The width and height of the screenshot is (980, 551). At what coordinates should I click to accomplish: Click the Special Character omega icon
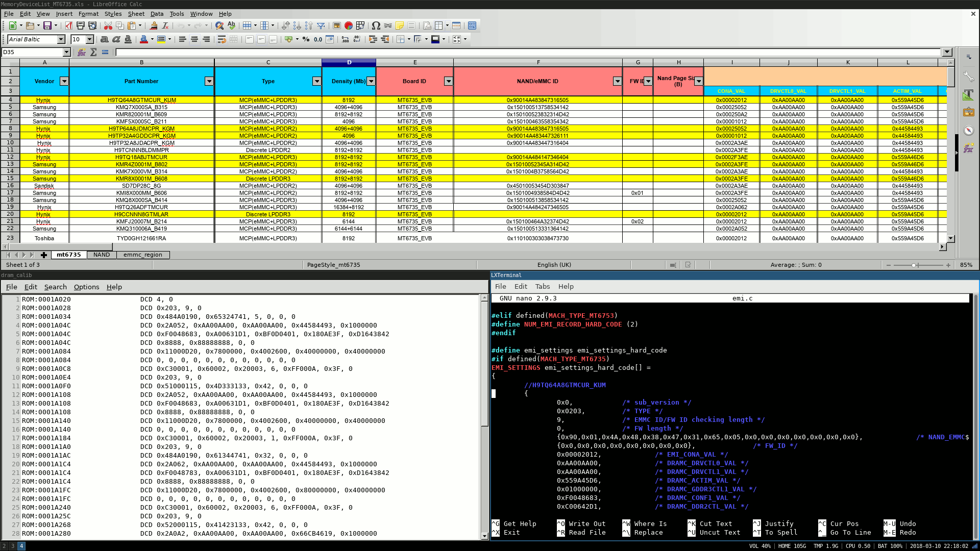point(376,26)
